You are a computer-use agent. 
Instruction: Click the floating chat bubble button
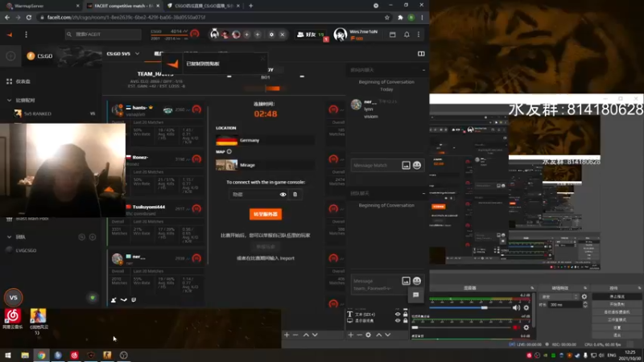(415, 294)
